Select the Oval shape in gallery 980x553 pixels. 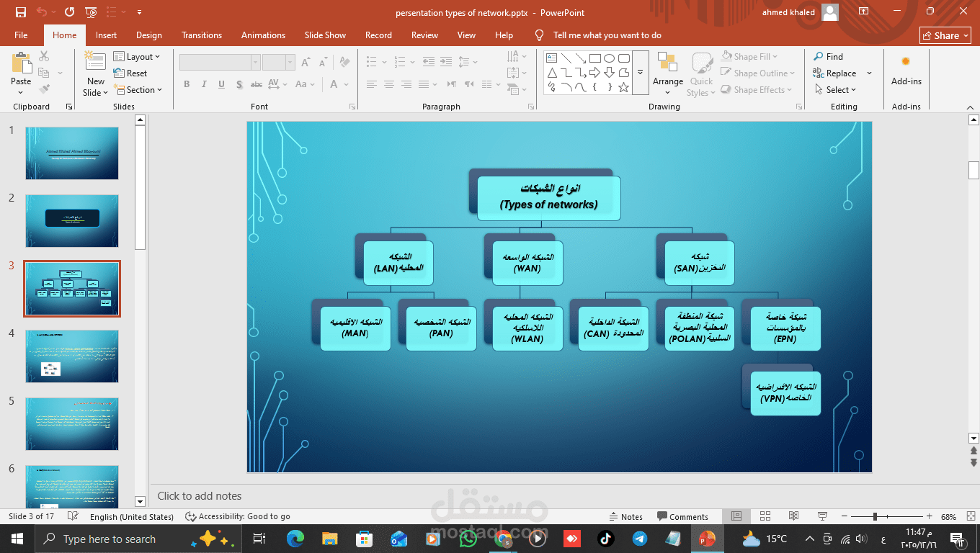(610, 58)
